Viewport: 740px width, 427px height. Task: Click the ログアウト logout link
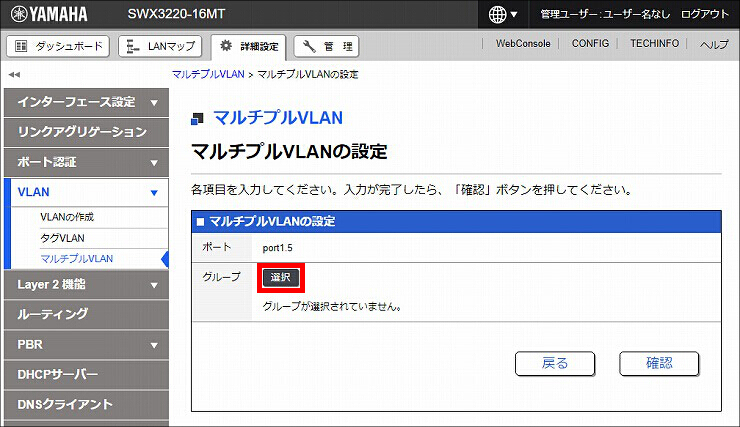click(x=705, y=14)
